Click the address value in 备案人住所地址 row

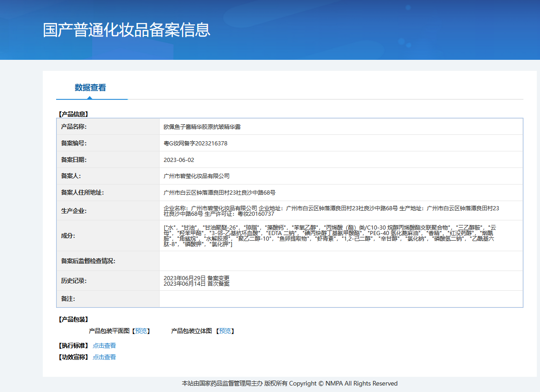pyautogui.click(x=219, y=192)
